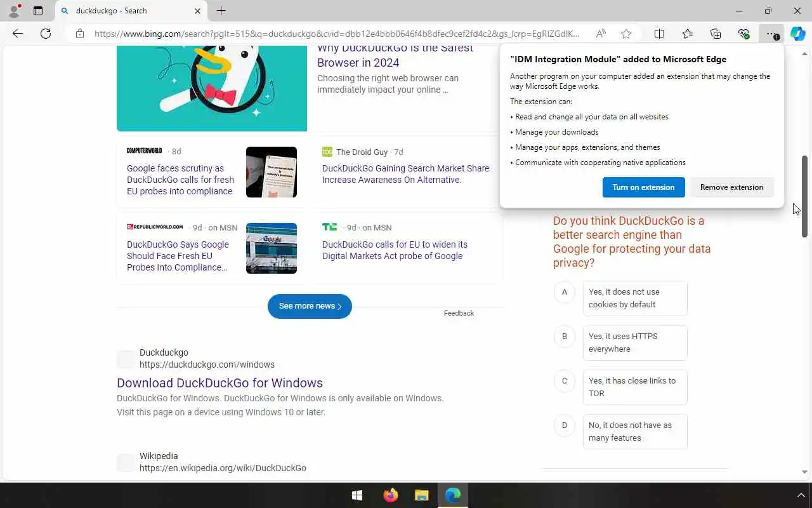812x508 pixels.
Task: Minimize the Edge window
Action: [739, 11]
